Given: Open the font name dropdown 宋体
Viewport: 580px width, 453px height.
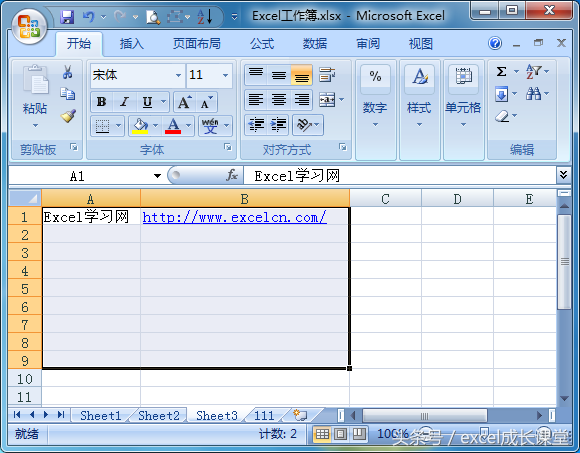Looking at the screenshot, I should coord(178,75).
